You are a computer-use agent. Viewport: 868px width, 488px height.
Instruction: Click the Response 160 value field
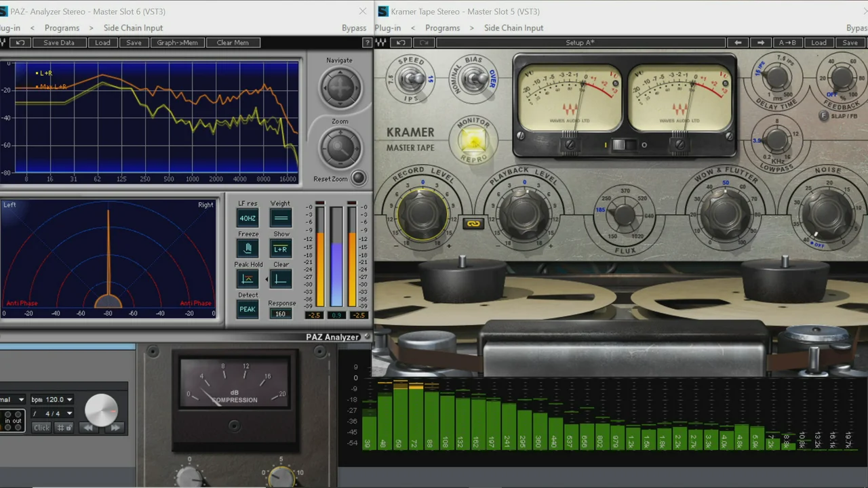point(280,314)
